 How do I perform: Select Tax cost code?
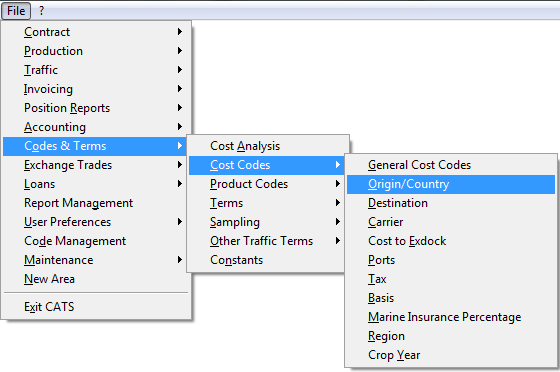451,279
